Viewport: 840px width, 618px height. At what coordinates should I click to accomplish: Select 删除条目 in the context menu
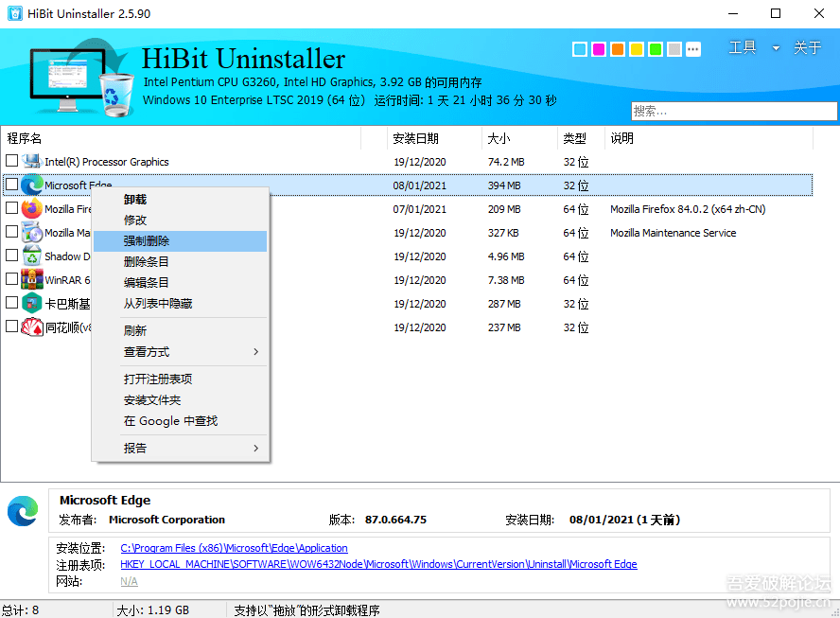coord(180,262)
